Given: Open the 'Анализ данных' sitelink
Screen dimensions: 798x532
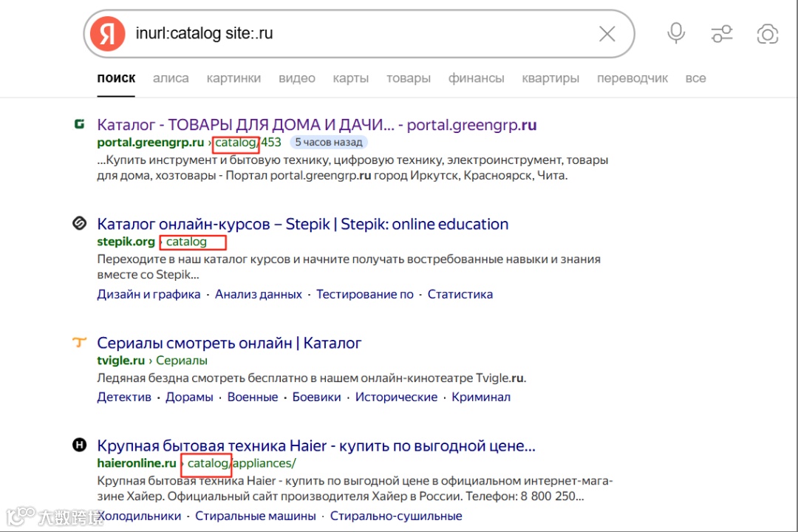Looking at the screenshot, I should click(x=258, y=294).
